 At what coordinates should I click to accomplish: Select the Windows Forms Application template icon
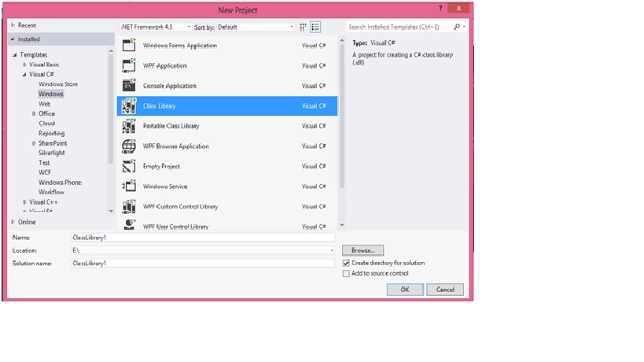click(x=128, y=45)
